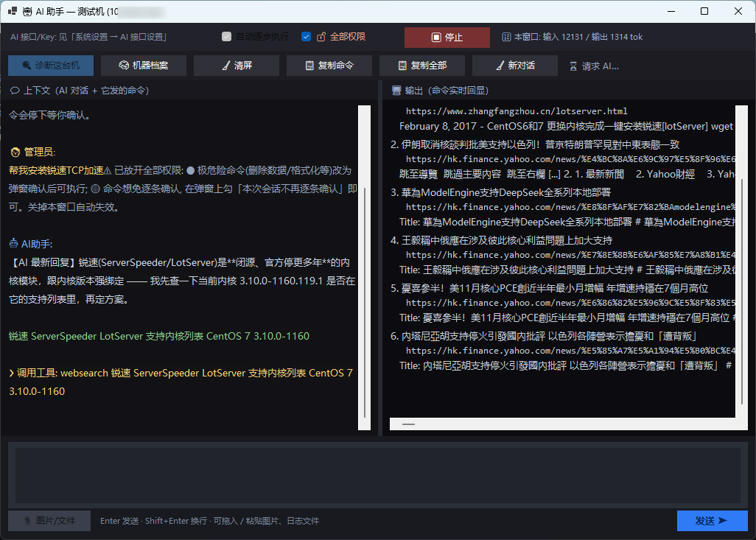Click the orange text '帮我安装锐速TCP加速'
Viewport: 756px width, 540px height.
point(57,171)
